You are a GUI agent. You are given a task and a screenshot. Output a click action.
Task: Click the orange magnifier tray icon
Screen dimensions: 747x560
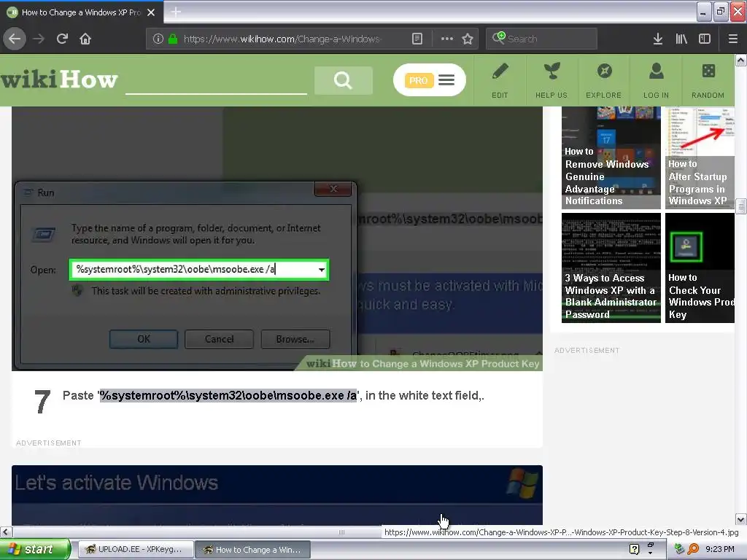(x=693, y=549)
